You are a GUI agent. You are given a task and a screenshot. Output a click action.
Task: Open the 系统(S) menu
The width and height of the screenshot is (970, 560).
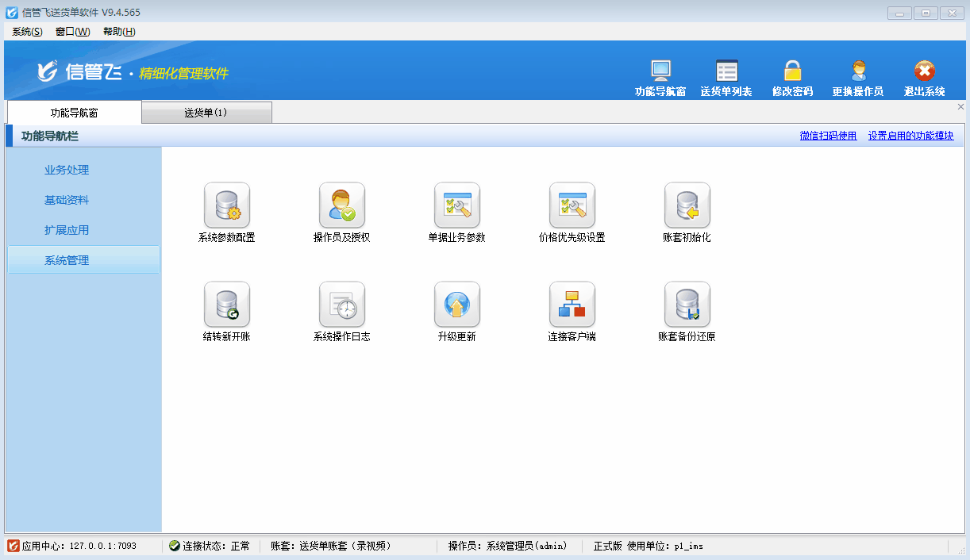point(27,32)
